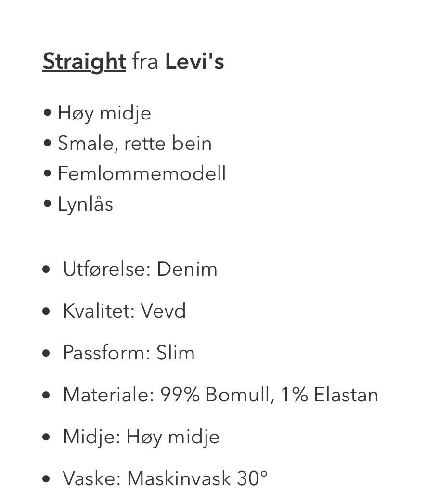Select the first Høy midje bullet line
The height and width of the screenshot is (504, 438).
coord(104,113)
